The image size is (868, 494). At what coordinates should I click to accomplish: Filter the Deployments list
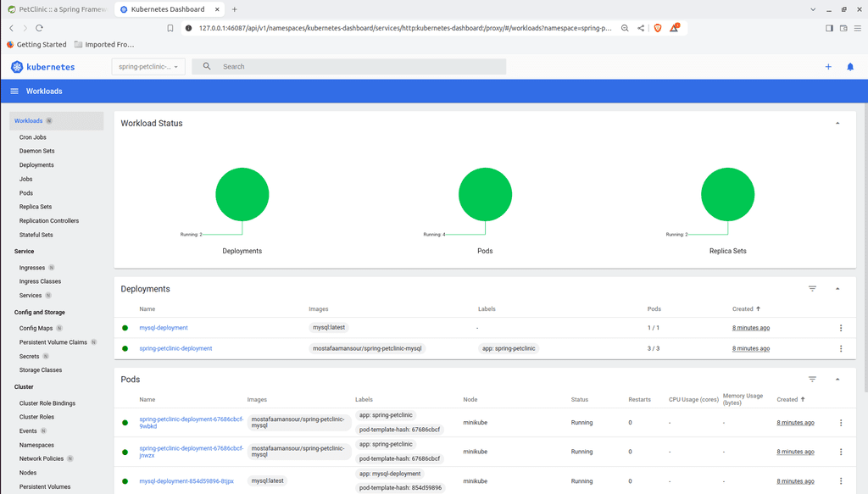tap(812, 289)
